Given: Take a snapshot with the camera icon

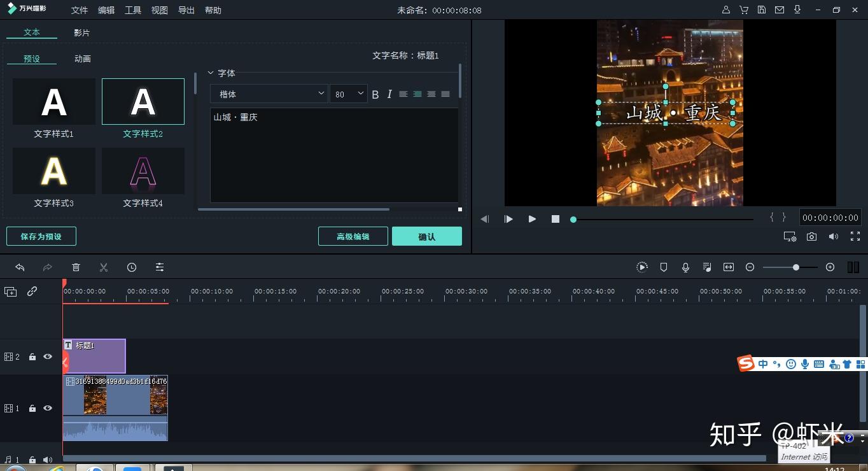Looking at the screenshot, I should tap(811, 236).
